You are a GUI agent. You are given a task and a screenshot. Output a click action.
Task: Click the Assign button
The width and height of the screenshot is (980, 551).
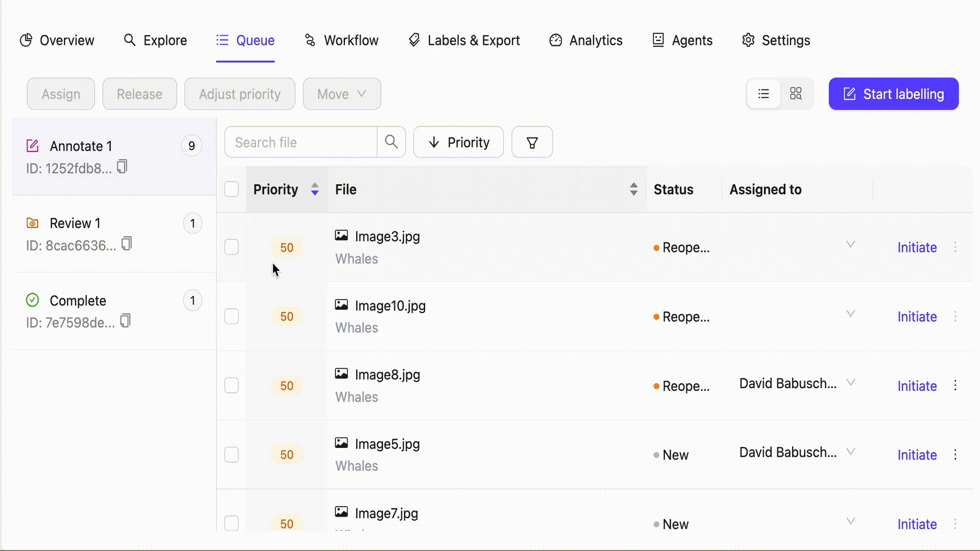[61, 94]
